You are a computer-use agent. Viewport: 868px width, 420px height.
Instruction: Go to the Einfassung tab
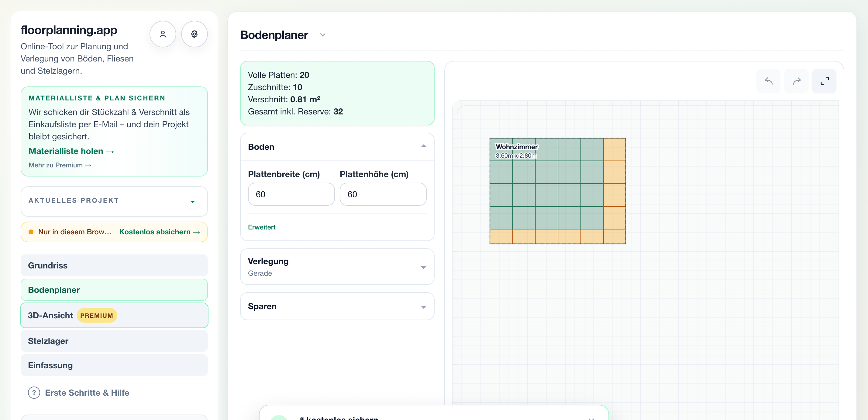(114, 365)
